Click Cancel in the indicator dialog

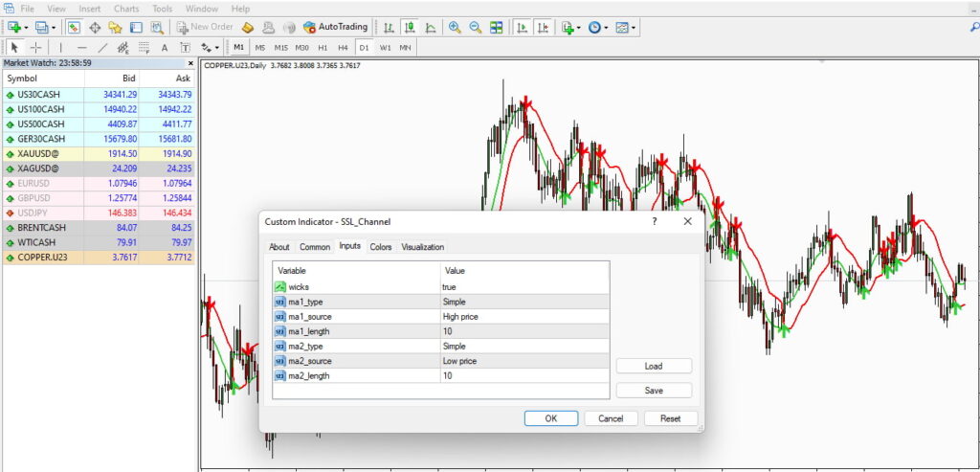[x=611, y=418]
